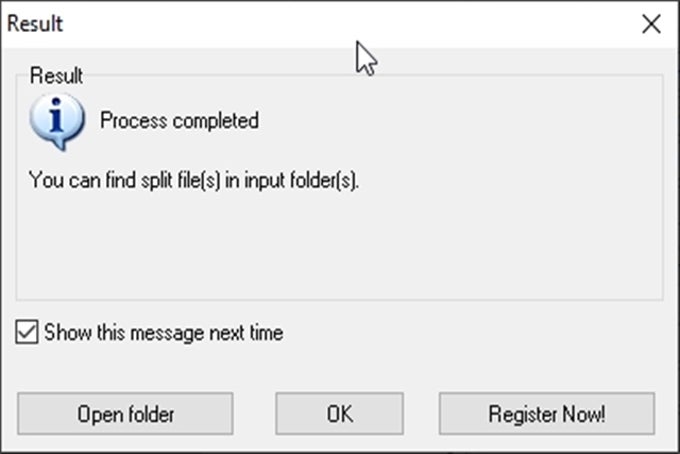Open the folder containing split files

coord(125,413)
